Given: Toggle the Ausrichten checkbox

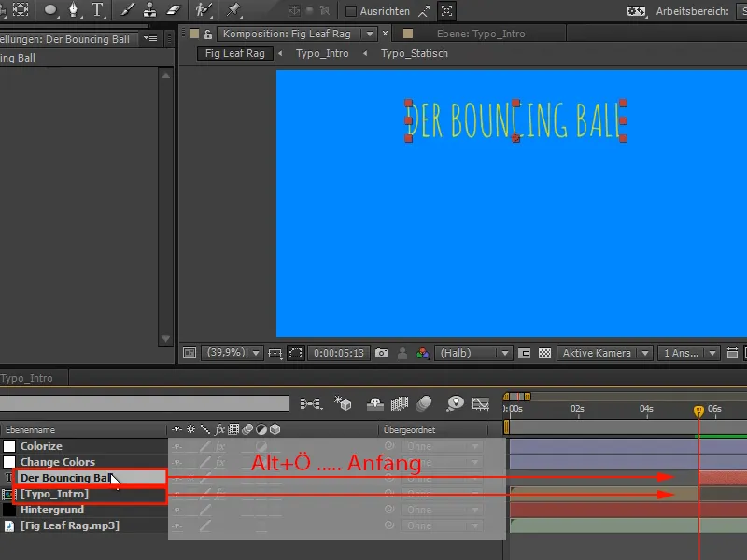Looking at the screenshot, I should click(x=351, y=11).
